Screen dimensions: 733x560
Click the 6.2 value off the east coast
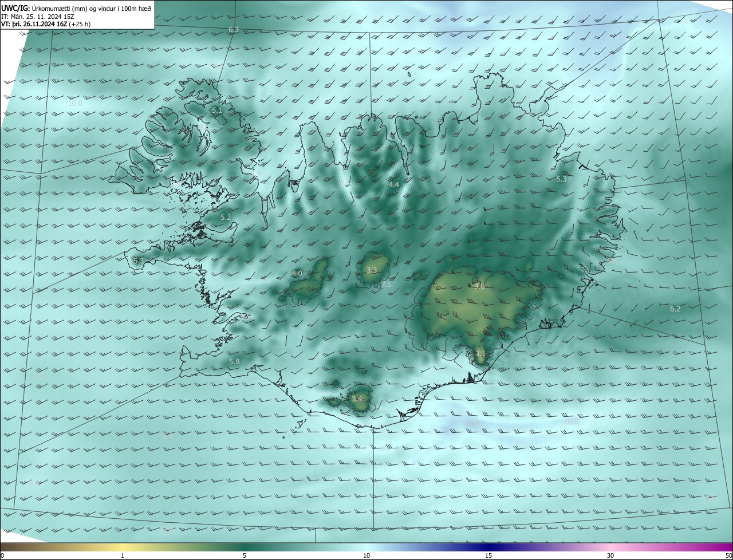[x=675, y=309]
